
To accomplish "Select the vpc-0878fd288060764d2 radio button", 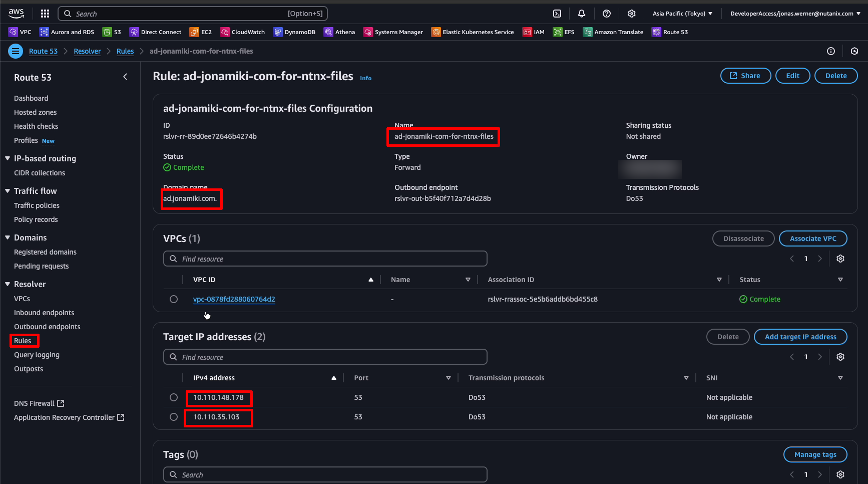I will click(174, 299).
